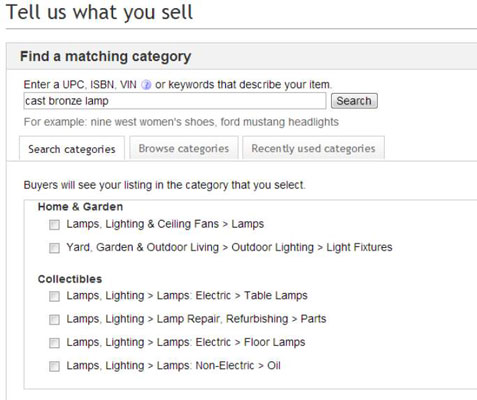The image size is (477, 400).
Task: Select the Floor Lamps category checkbox
Action: (54, 343)
